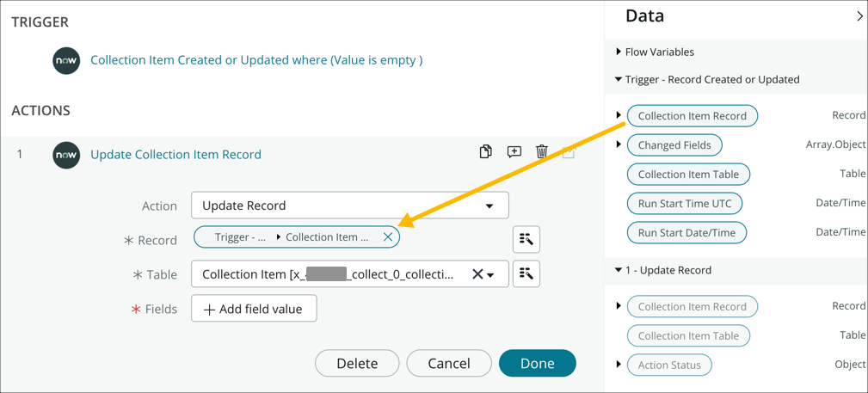Image resolution: width=868 pixels, height=393 pixels.
Task: Open the data picker for the Record field
Action: pos(526,239)
